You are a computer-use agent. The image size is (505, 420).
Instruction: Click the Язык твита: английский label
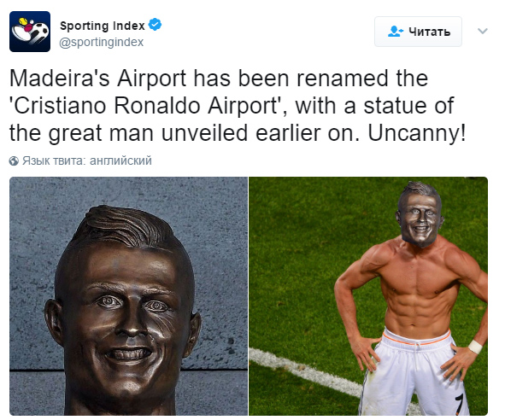87,160
